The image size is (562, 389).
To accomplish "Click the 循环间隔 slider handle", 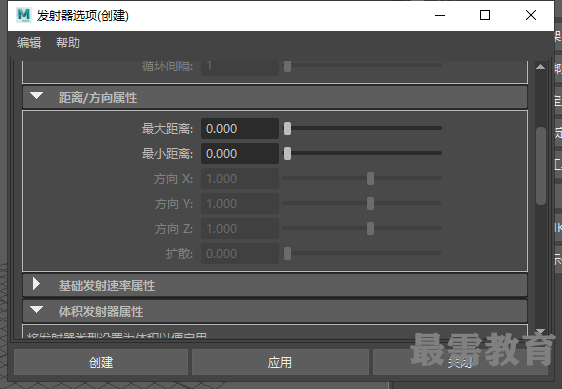I will pyautogui.click(x=287, y=66).
